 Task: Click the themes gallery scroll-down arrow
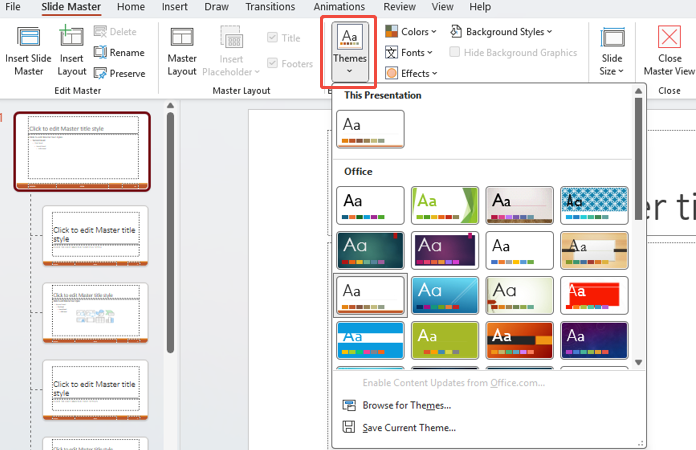click(638, 362)
